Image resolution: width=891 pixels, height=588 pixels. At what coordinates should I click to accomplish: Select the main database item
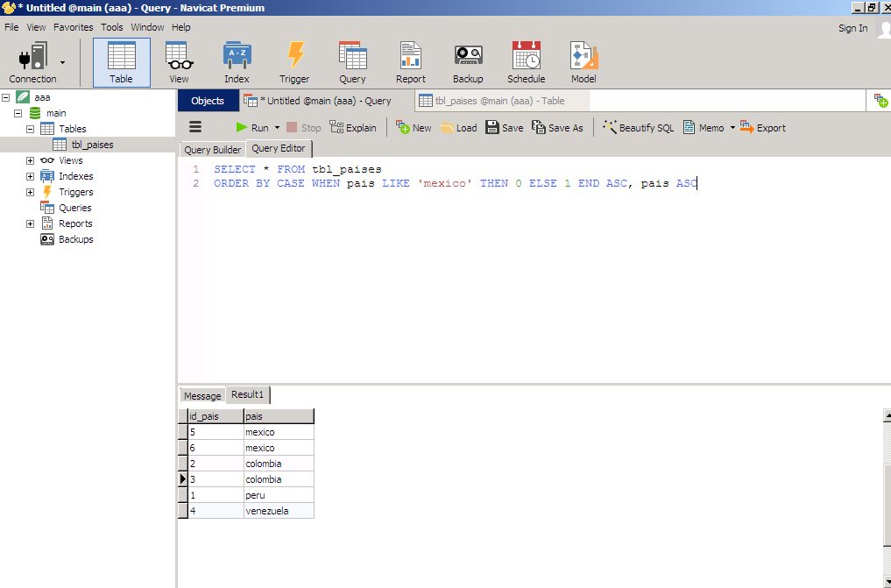click(x=56, y=113)
